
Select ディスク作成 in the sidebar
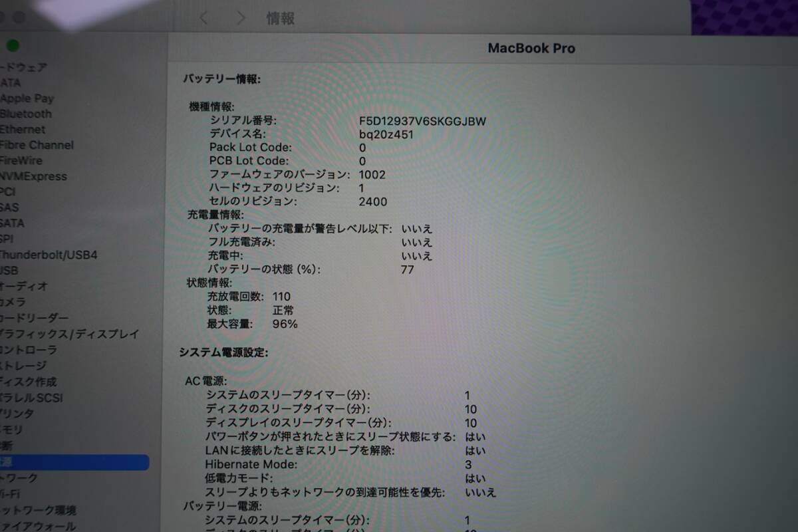click(29, 382)
